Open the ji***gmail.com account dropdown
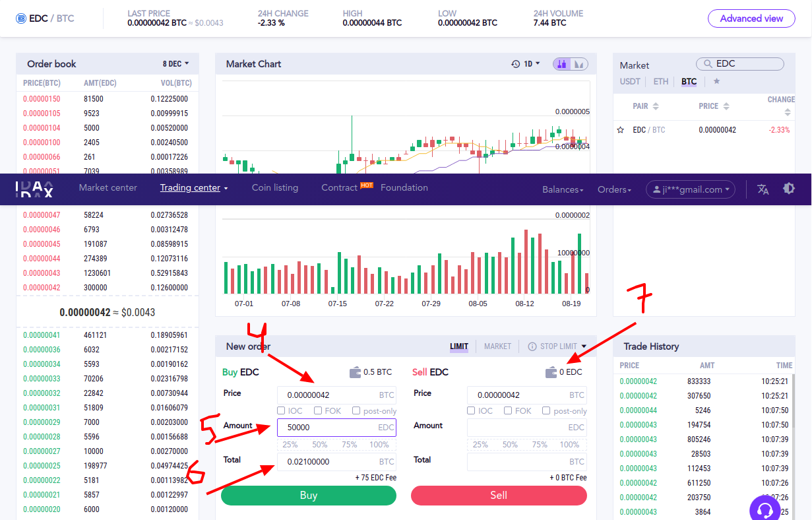This screenshot has width=812, height=520. pos(691,189)
